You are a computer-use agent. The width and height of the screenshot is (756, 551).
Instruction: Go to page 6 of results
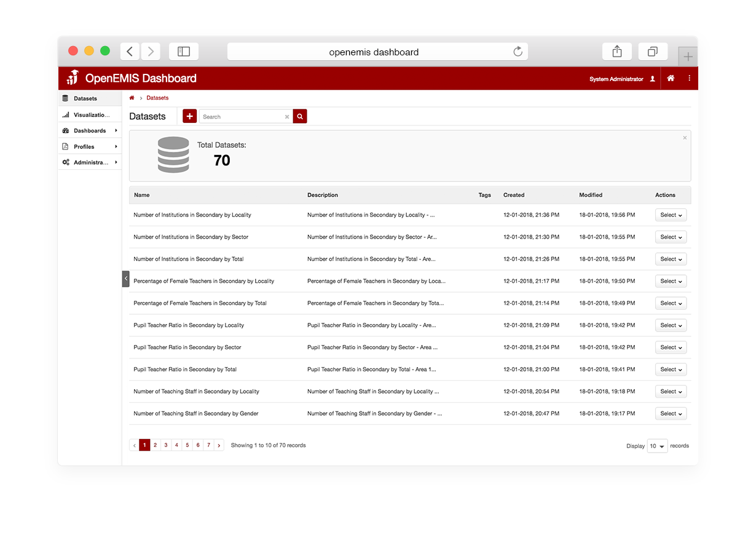pyautogui.click(x=198, y=445)
